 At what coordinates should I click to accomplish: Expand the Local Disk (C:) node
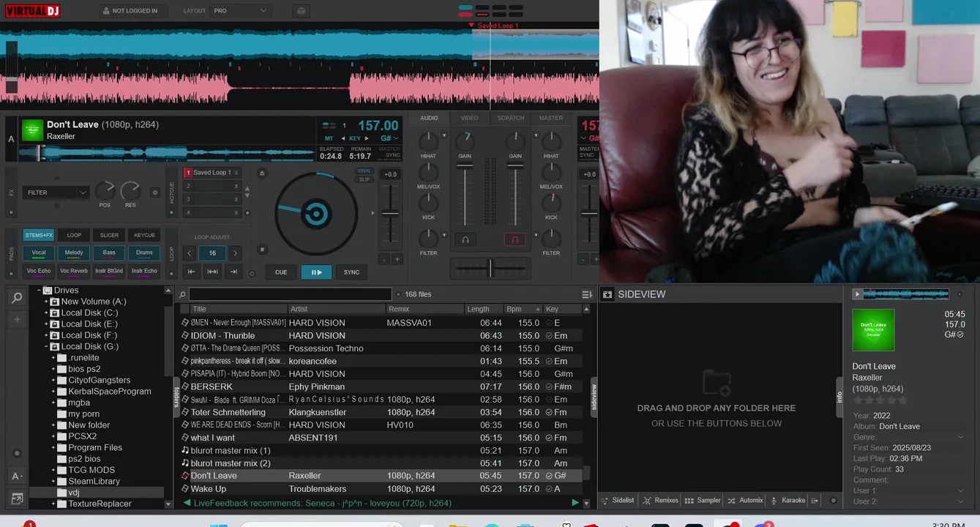[x=47, y=313]
